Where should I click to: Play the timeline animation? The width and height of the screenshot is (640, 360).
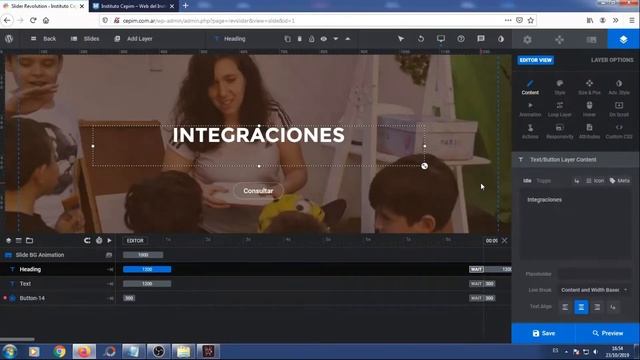pyautogui.click(x=109, y=240)
